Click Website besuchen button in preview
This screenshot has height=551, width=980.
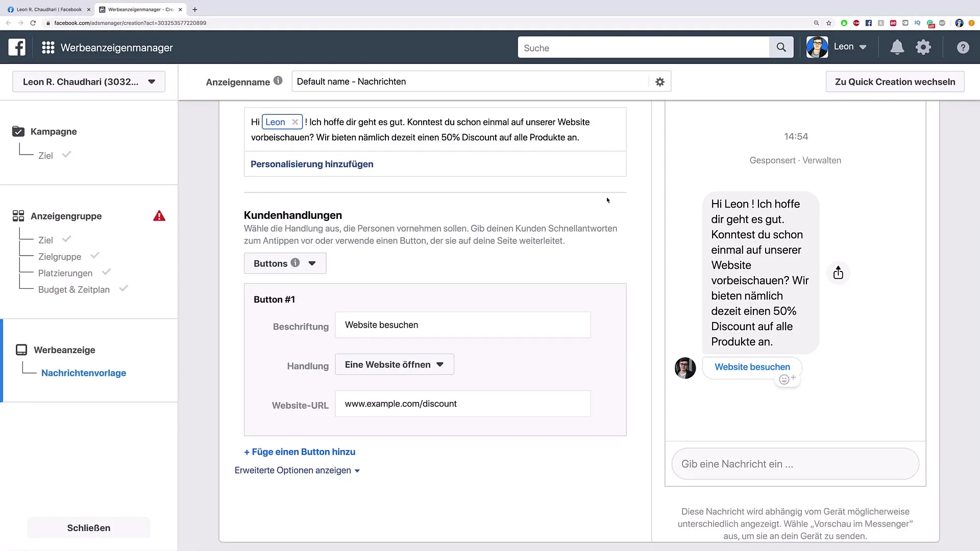tap(752, 367)
